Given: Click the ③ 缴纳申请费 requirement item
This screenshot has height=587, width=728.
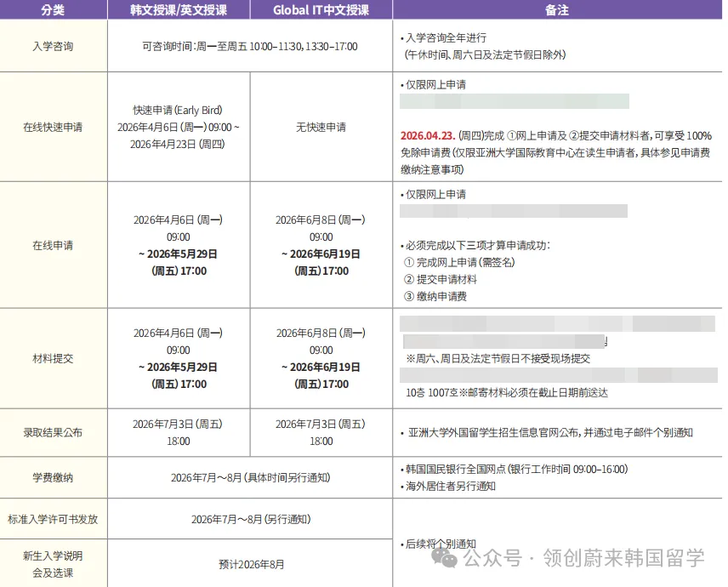Looking at the screenshot, I should point(435,296).
